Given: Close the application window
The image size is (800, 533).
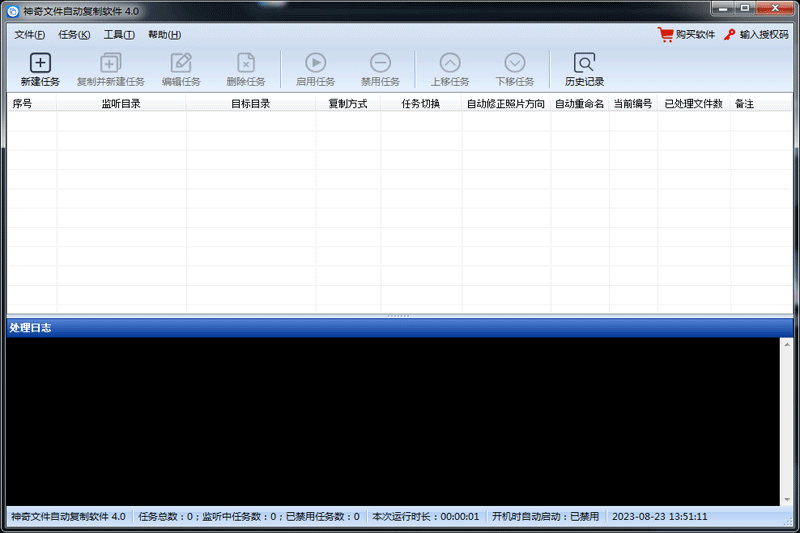Looking at the screenshot, I should (774, 8).
